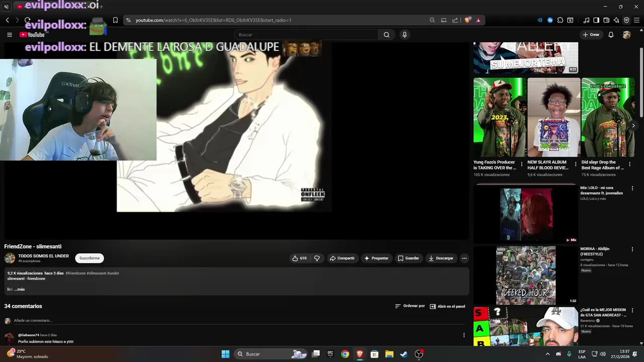
Task: Show next shorts with the right arrow
Action: (x=633, y=126)
